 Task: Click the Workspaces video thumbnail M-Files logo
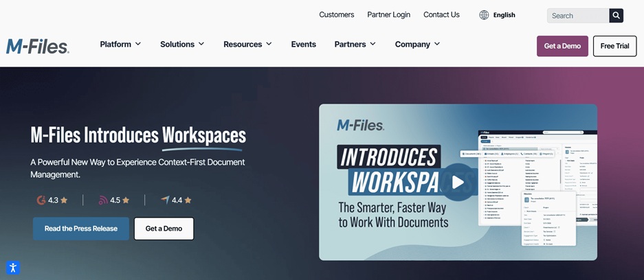pyautogui.click(x=360, y=125)
